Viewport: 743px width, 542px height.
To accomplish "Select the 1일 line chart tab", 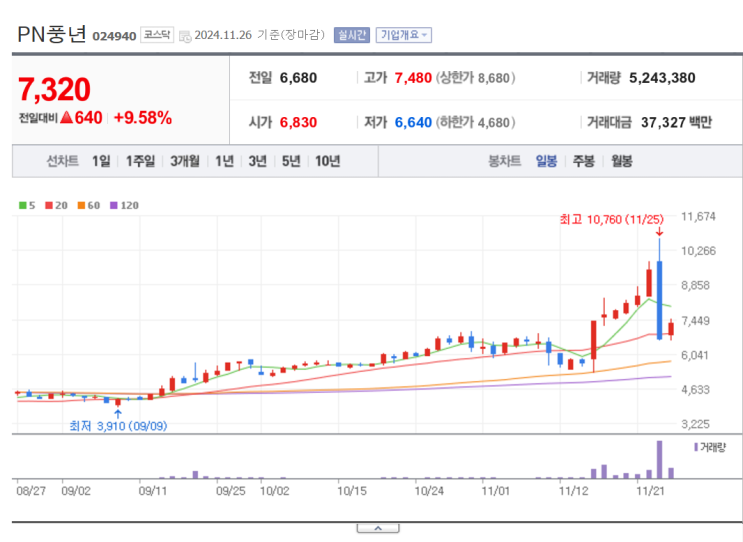I will (x=101, y=161).
